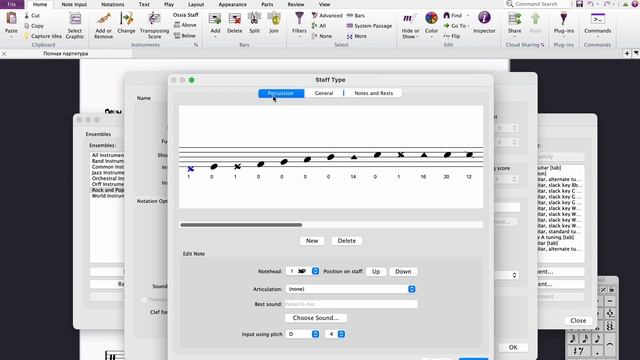Open the File tab
The width and height of the screenshot is (640, 360).
coord(12,4)
